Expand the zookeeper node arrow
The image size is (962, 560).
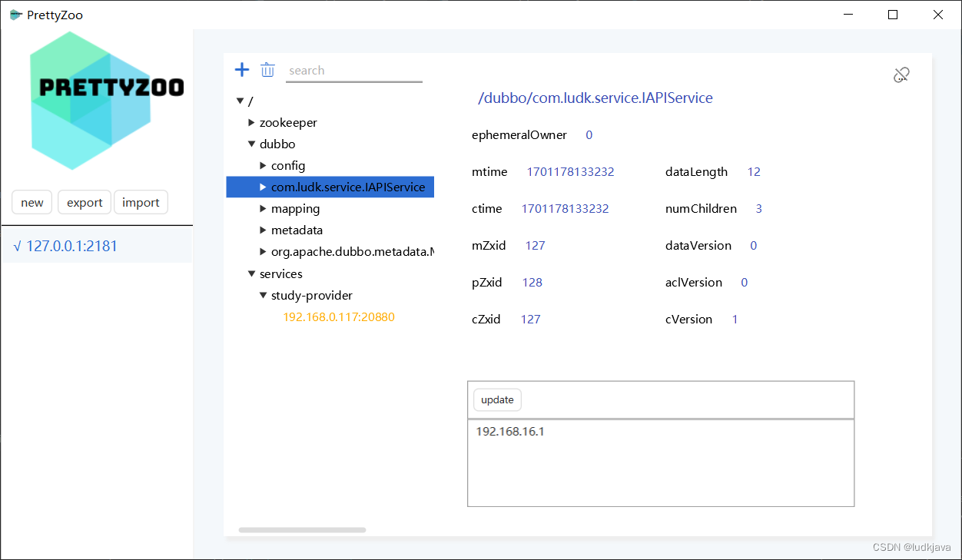pos(251,122)
